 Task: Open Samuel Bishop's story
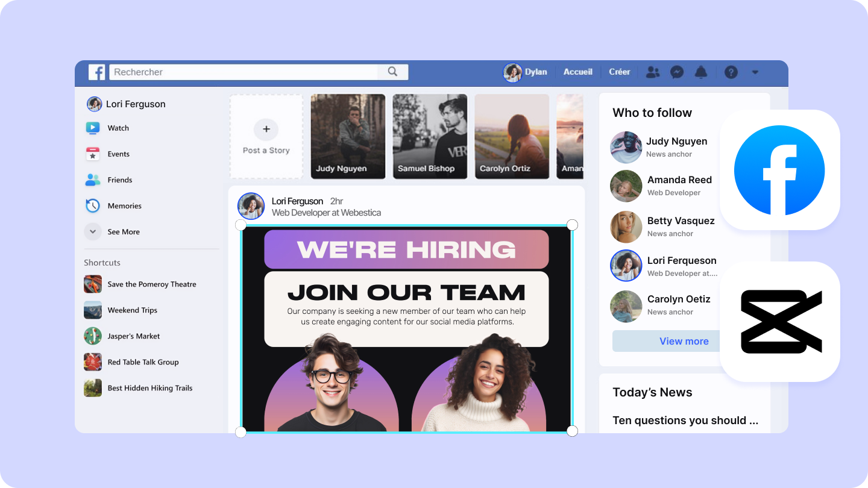click(430, 136)
